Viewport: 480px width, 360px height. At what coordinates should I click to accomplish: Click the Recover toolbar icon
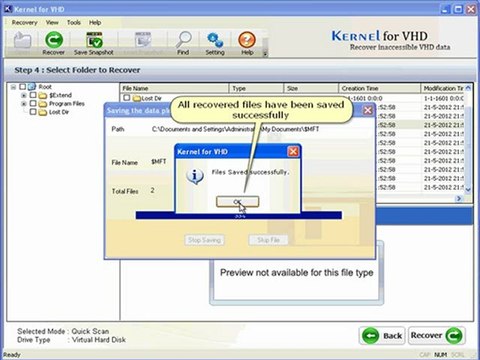54,43
